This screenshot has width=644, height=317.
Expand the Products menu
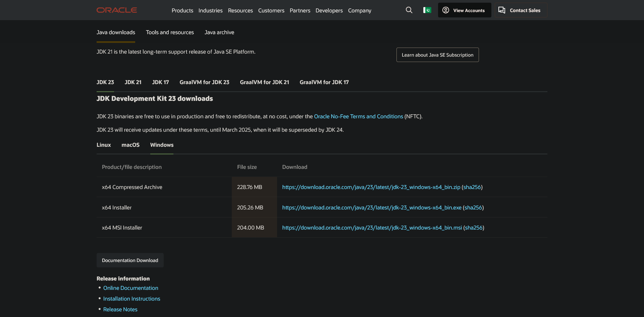point(182,10)
